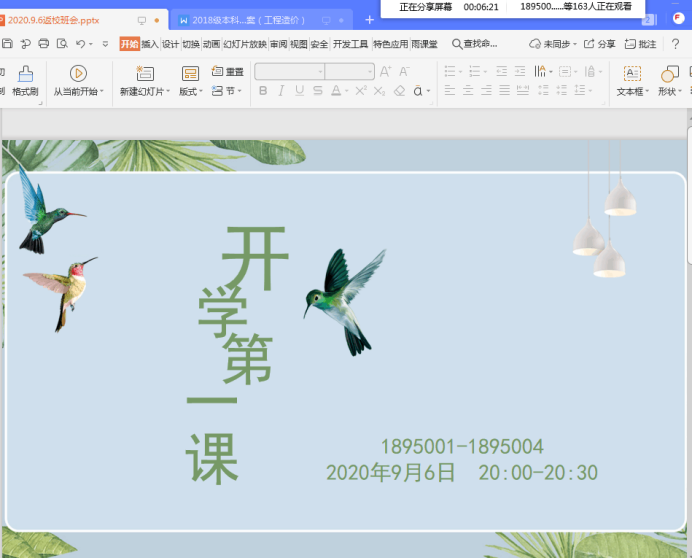Click the Comment (批注) button
The image size is (692, 558).
[x=641, y=44]
